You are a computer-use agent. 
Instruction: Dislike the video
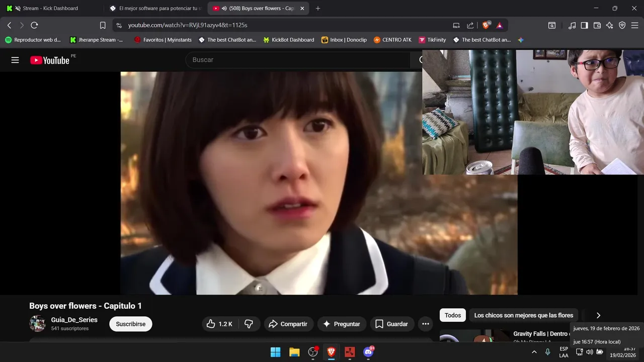click(249, 324)
